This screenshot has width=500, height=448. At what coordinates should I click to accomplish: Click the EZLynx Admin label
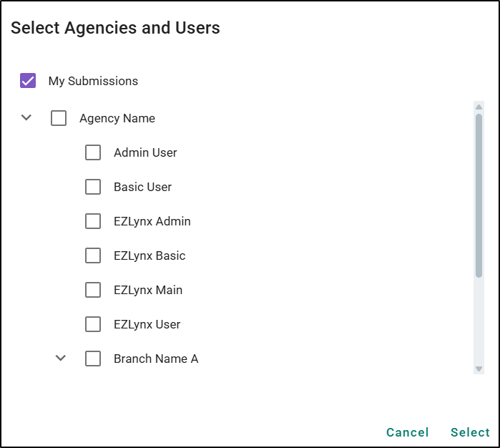[152, 221]
